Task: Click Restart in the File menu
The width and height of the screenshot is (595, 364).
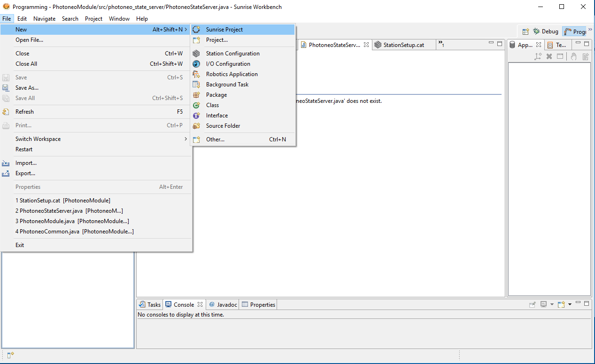Action: click(96, 149)
